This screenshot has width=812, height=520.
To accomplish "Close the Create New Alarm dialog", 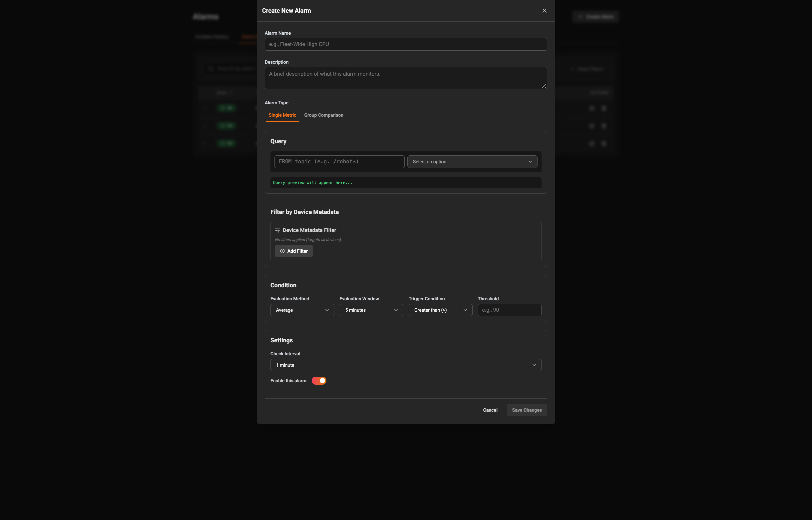I will 544,10.
